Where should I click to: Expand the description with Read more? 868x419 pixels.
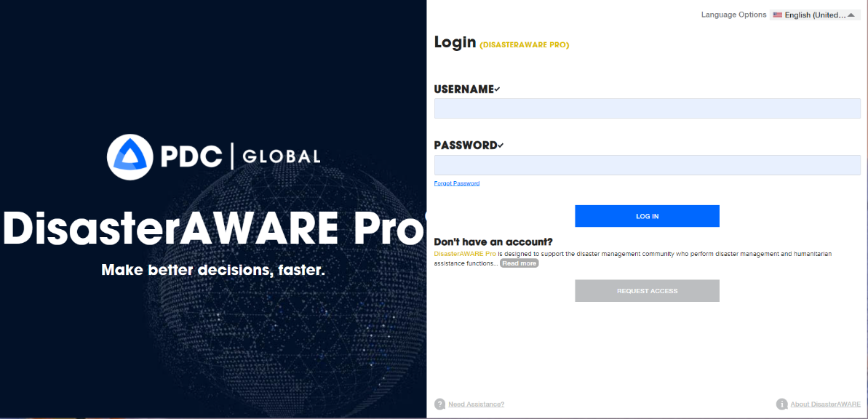click(x=519, y=263)
